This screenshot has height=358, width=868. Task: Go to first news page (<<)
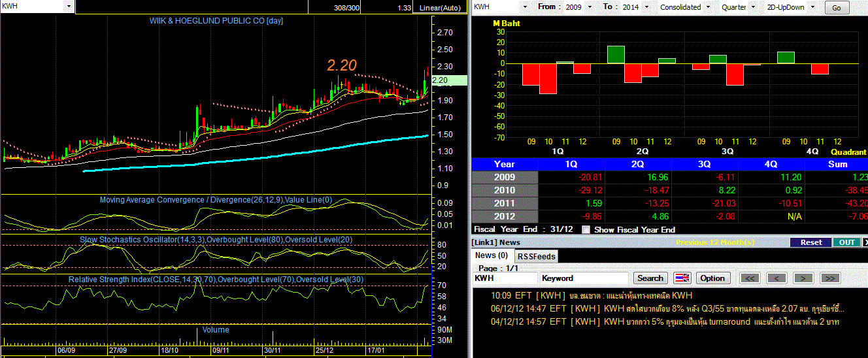[750, 278]
